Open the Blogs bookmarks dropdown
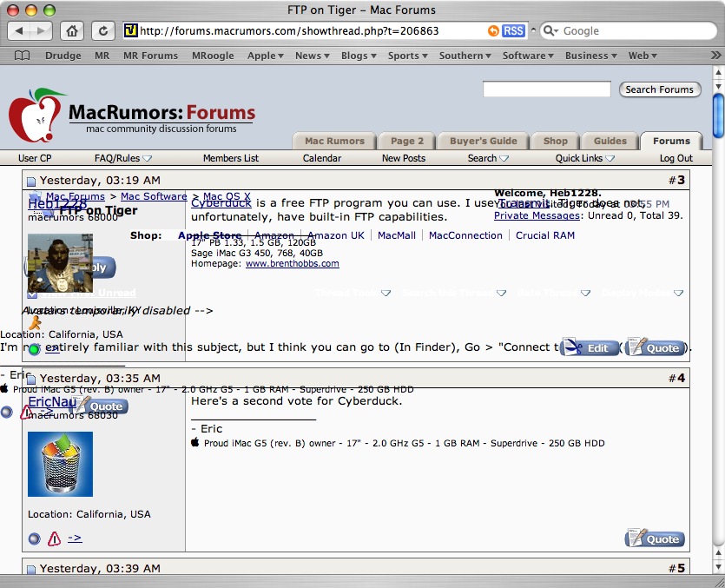 [359, 56]
